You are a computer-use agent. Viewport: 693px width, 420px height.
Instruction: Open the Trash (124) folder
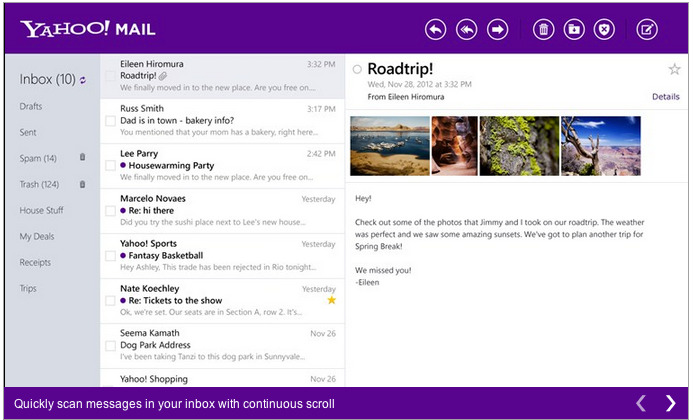(x=39, y=184)
